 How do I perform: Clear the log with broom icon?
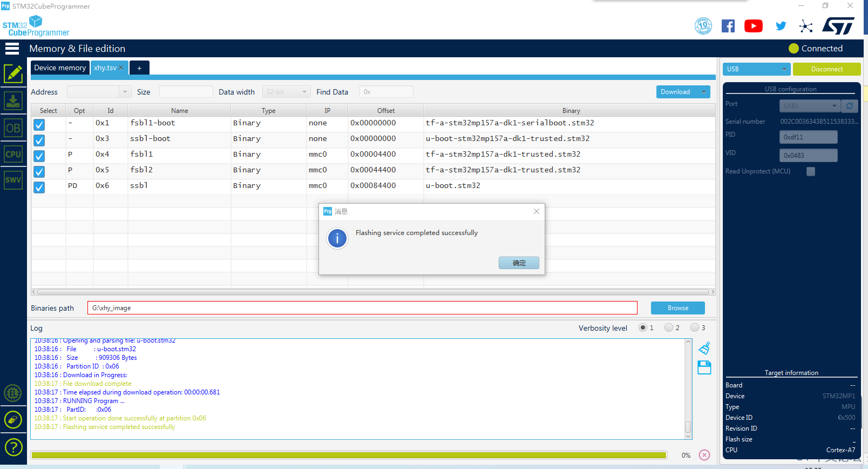(704, 348)
